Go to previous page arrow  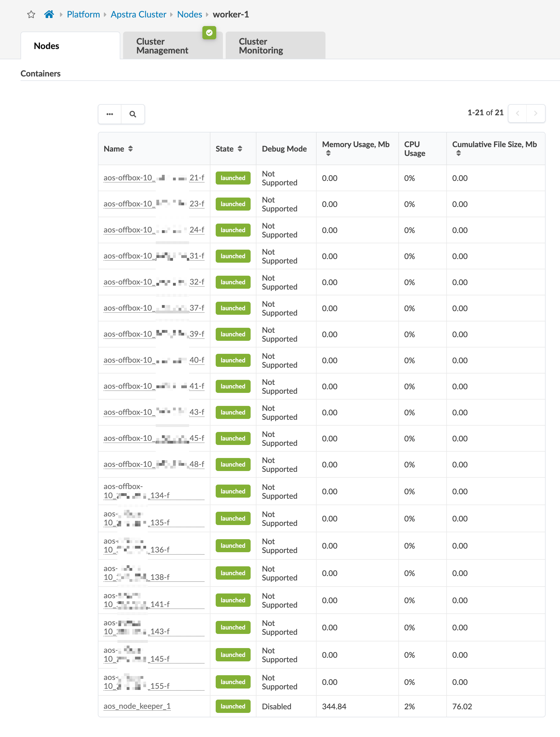pyautogui.click(x=517, y=114)
